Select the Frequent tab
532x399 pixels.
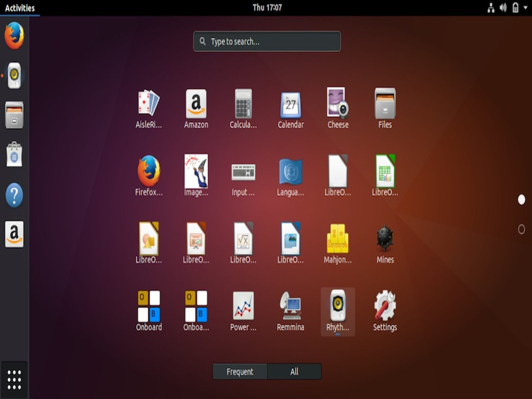[240, 371]
